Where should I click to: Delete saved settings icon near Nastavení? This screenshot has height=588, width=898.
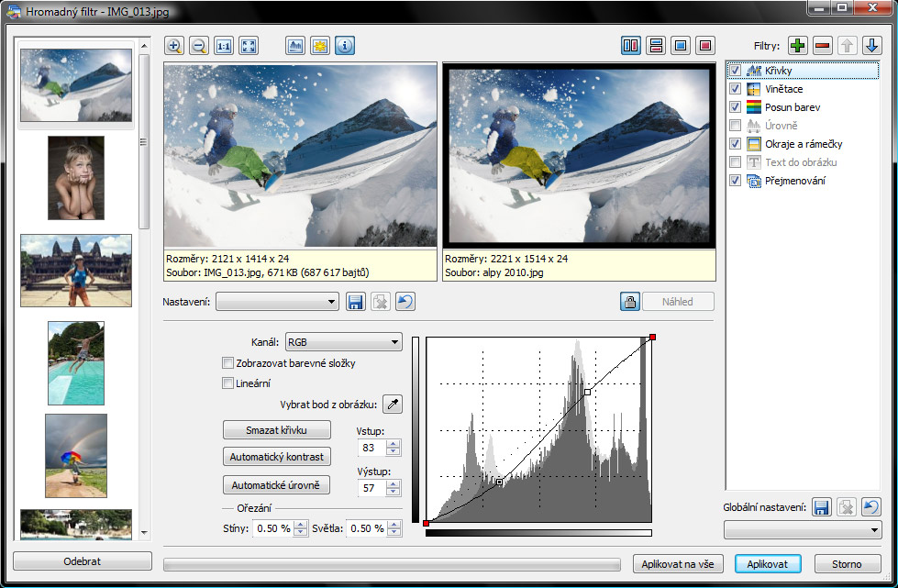(x=381, y=302)
